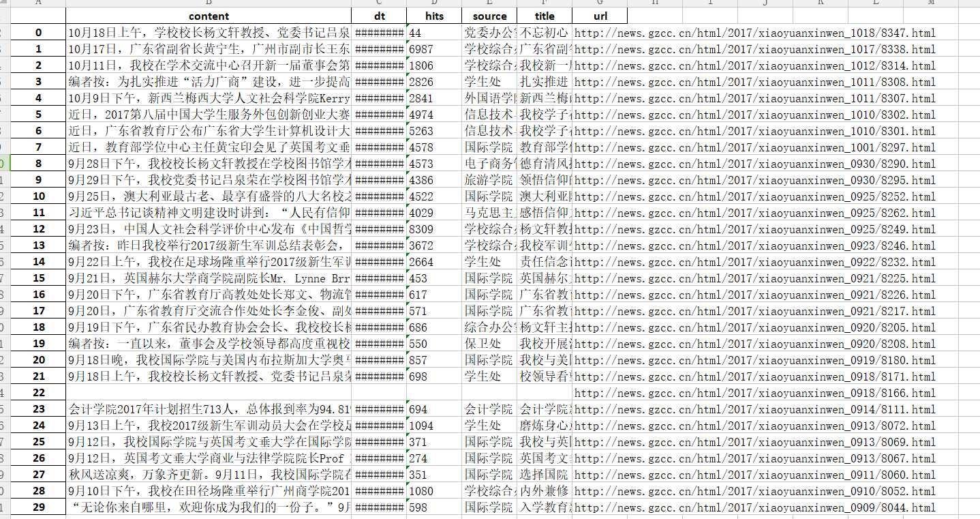Select the "title" header cell
980x519 pixels.
(x=545, y=16)
